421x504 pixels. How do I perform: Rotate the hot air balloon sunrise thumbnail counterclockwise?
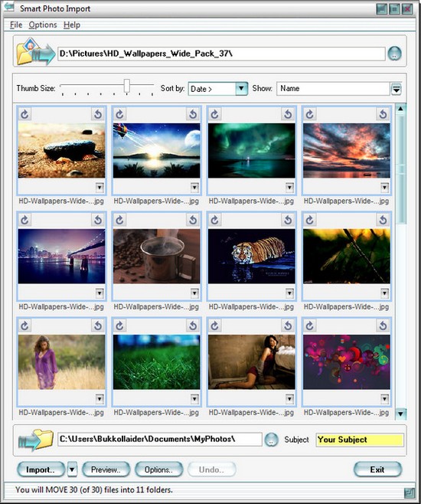click(x=193, y=114)
